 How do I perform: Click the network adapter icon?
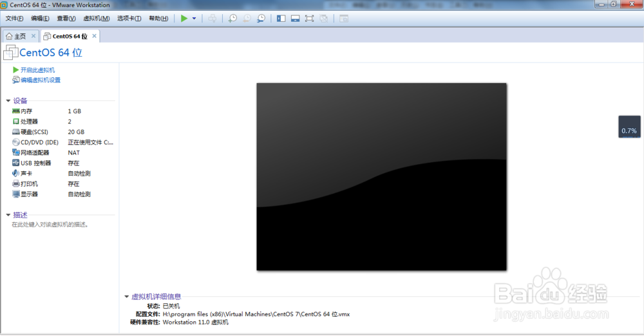pyautogui.click(x=15, y=153)
